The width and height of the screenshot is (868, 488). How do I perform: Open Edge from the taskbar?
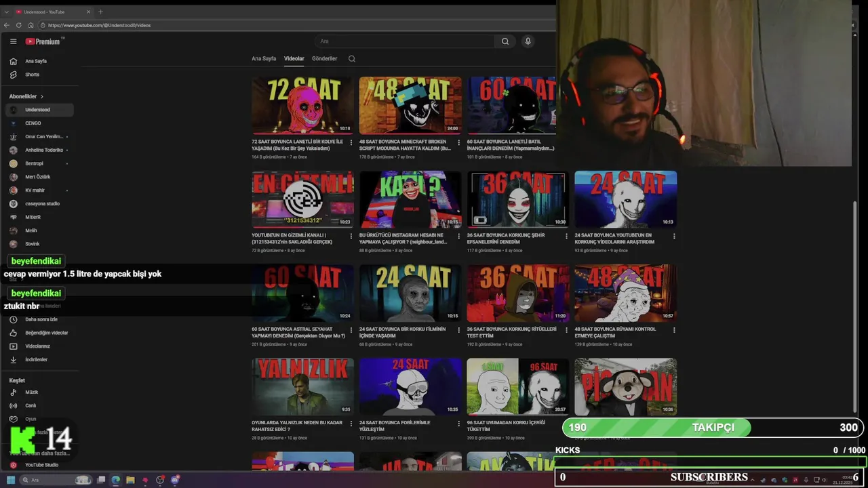click(x=116, y=480)
